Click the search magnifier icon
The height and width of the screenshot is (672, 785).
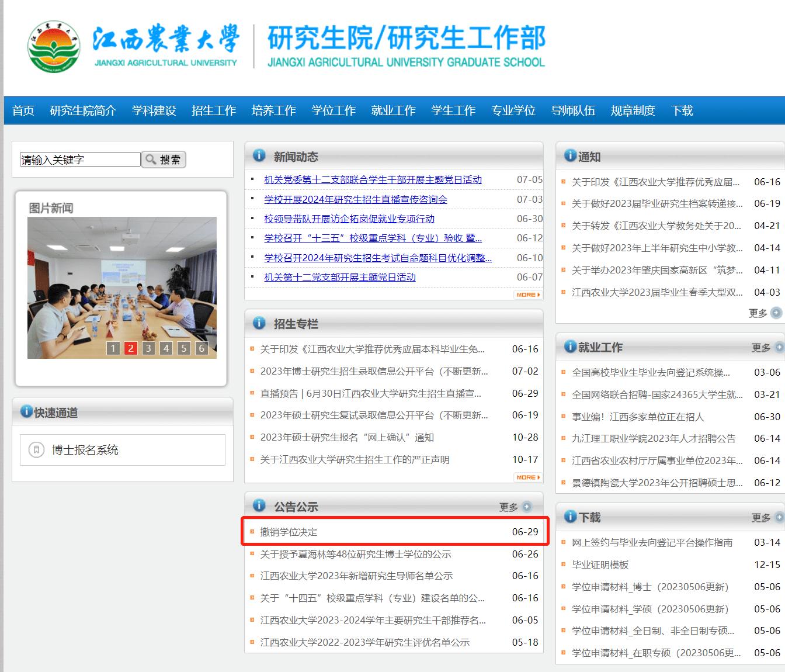pyautogui.click(x=151, y=159)
